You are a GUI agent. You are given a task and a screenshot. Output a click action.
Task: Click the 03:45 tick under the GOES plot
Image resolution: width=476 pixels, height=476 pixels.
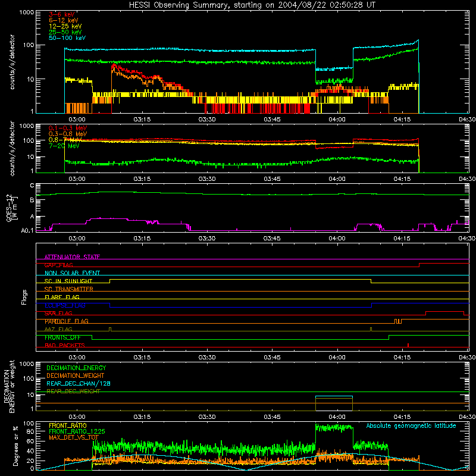click(x=272, y=239)
